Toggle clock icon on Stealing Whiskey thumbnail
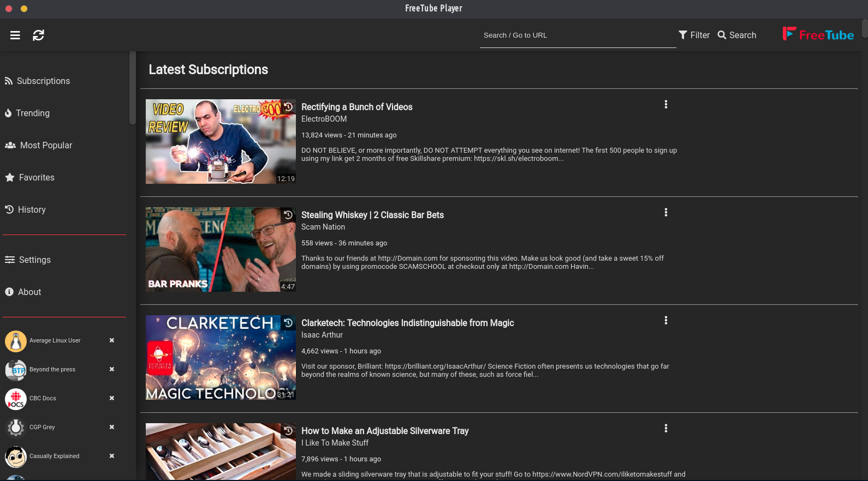Image resolution: width=868 pixels, height=481 pixels. point(288,215)
